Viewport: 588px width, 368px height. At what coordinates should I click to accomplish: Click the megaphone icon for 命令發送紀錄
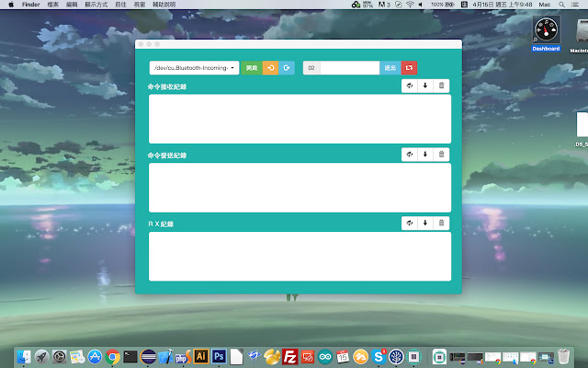pos(410,155)
